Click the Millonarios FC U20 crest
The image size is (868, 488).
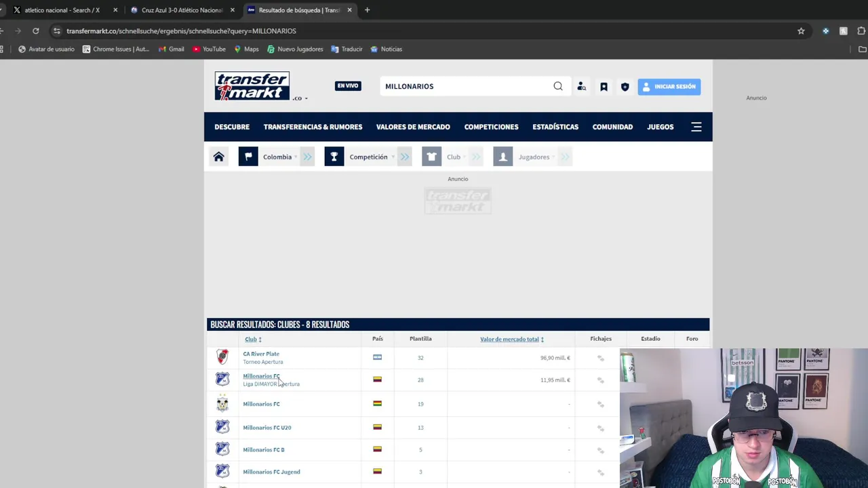pyautogui.click(x=222, y=427)
